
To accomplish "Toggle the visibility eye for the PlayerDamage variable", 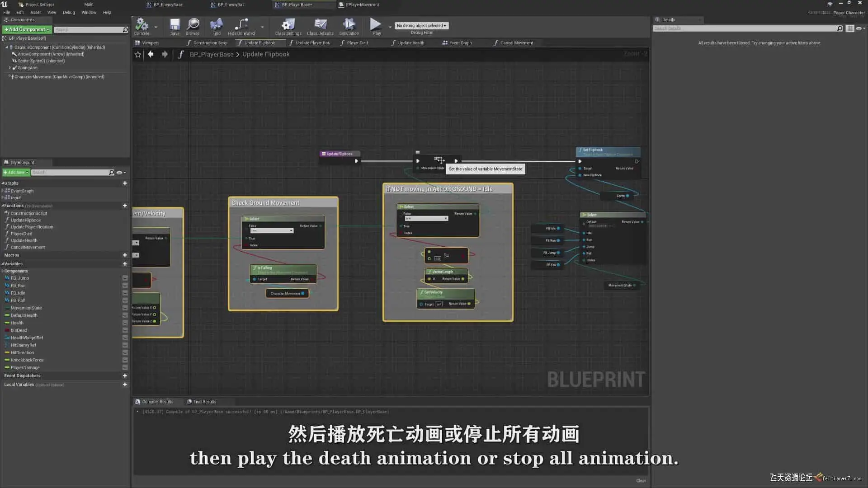I will click(x=125, y=368).
